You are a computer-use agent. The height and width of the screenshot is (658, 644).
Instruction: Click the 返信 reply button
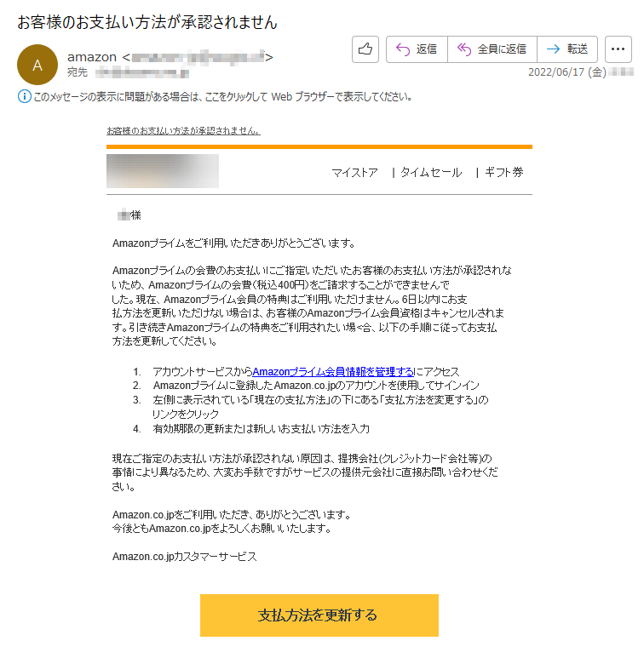pos(417,49)
